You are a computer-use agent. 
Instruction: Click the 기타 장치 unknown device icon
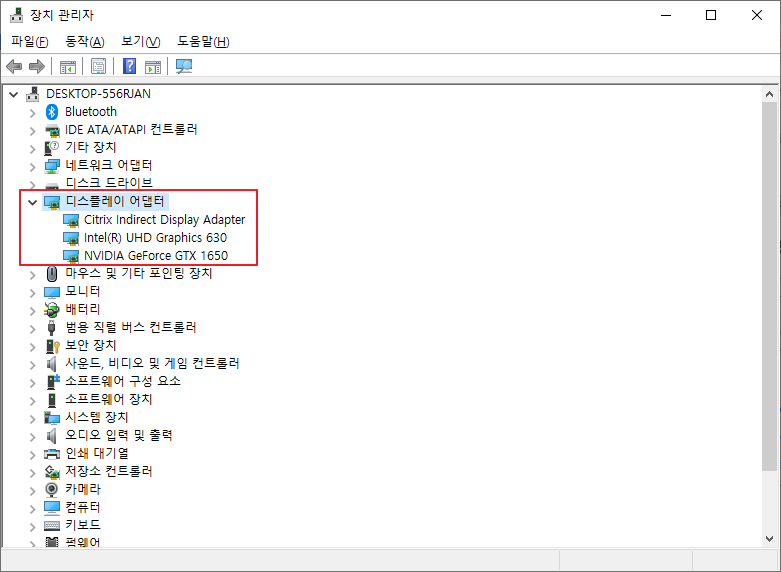point(52,147)
